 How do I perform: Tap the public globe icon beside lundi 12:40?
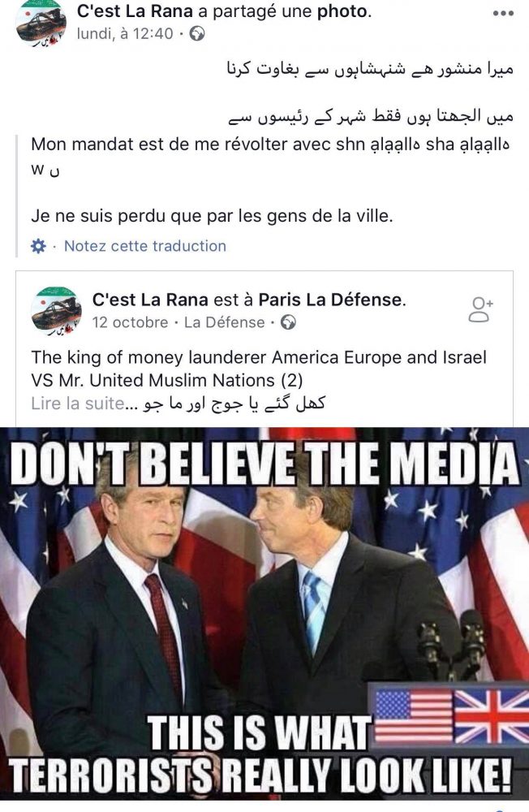point(197,34)
